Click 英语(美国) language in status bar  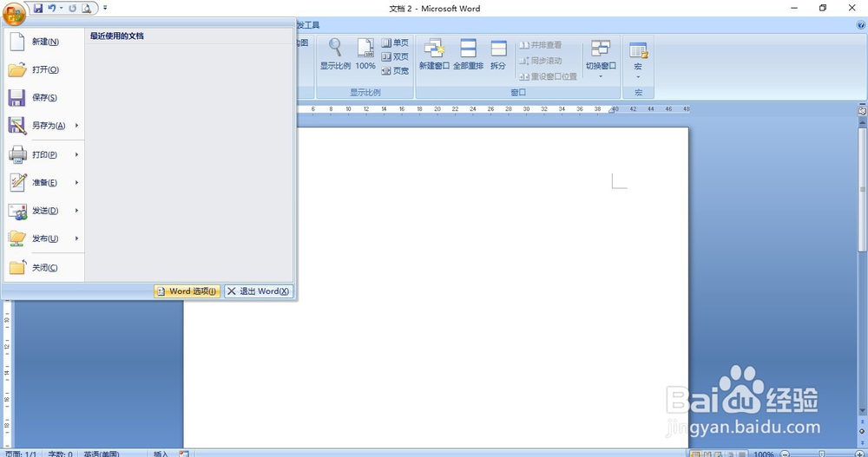point(102,454)
